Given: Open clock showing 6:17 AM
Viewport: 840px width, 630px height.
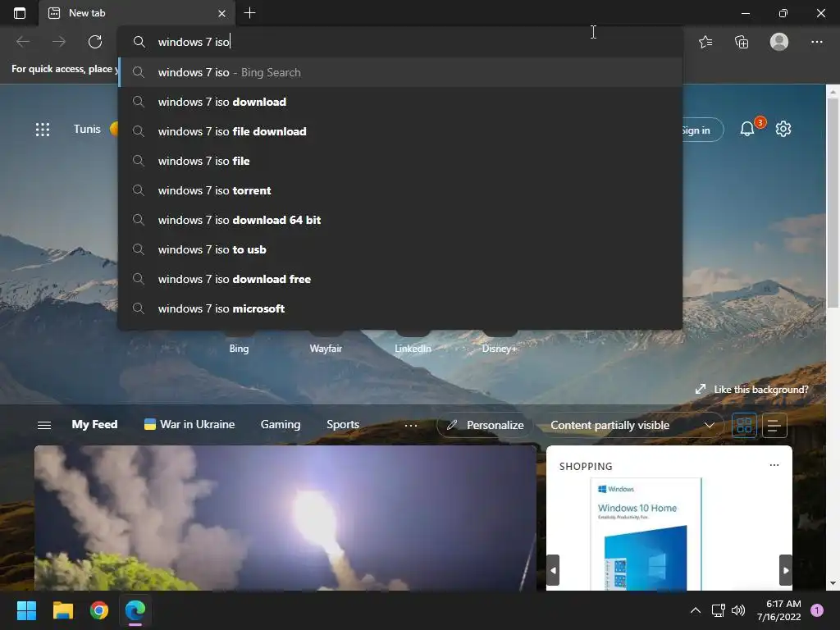Looking at the screenshot, I should (x=779, y=610).
